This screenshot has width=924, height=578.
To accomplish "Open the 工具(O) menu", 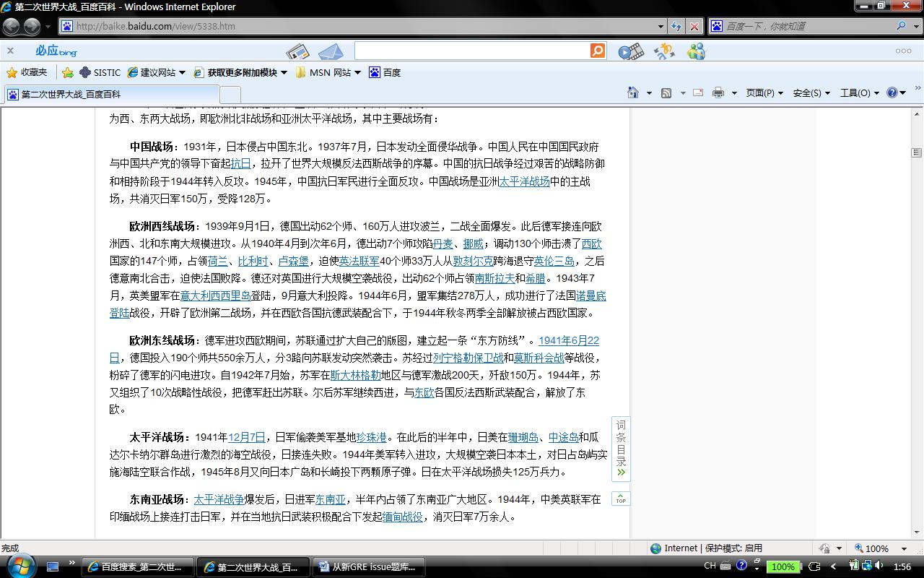I will (x=860, y=92).
